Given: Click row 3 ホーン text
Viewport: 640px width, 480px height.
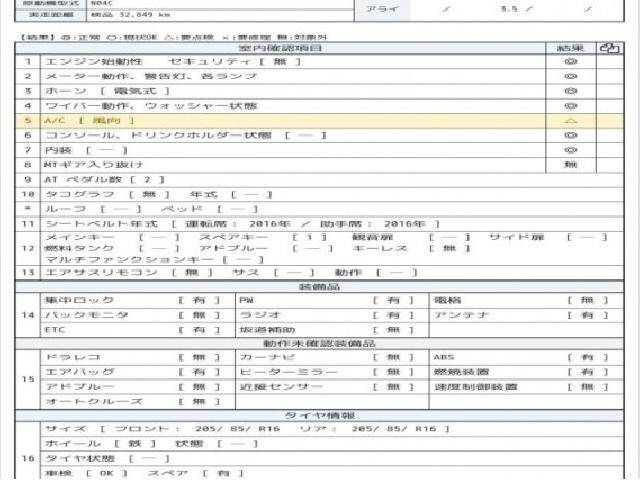Looking at the screenshot, I should point(66,91).
